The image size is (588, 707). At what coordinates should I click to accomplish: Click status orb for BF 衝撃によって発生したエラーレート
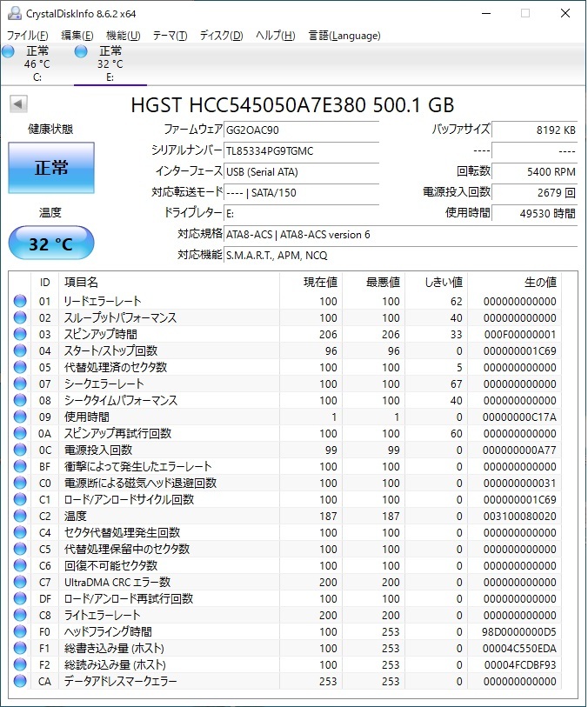point(20,466)
